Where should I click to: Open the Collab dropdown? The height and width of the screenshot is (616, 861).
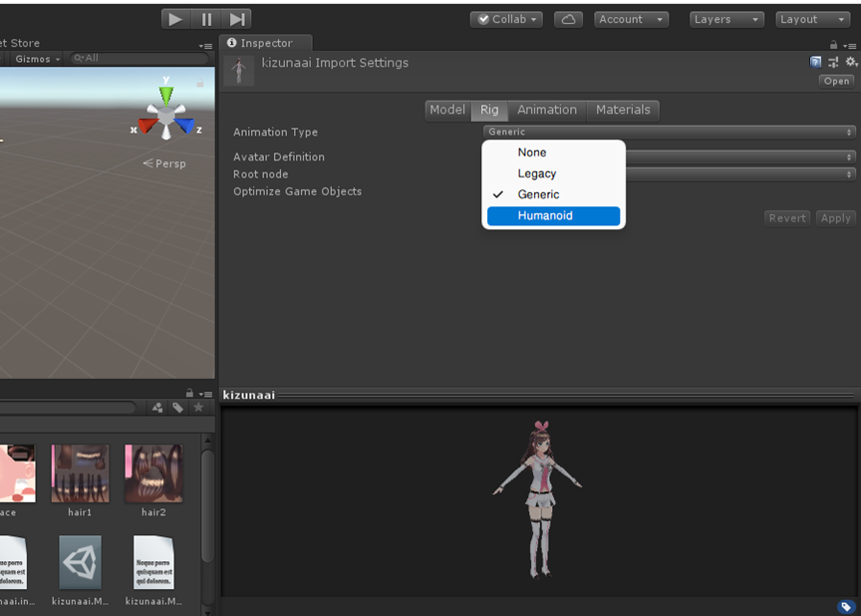tap(506, 19)
